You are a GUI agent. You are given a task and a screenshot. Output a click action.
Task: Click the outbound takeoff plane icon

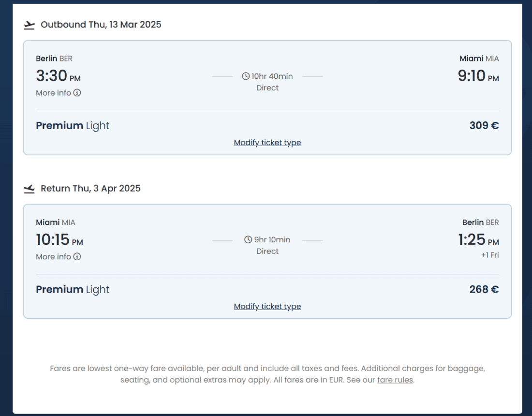30,25
